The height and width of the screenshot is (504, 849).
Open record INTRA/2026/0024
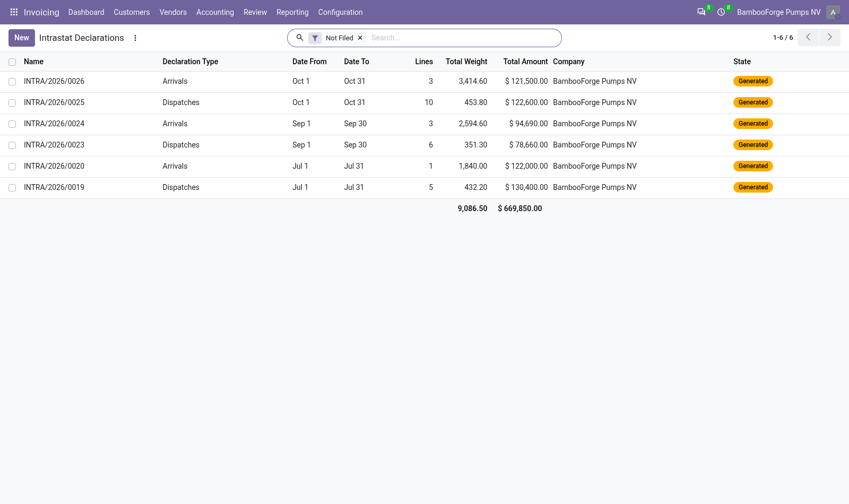tap(54, 124)
